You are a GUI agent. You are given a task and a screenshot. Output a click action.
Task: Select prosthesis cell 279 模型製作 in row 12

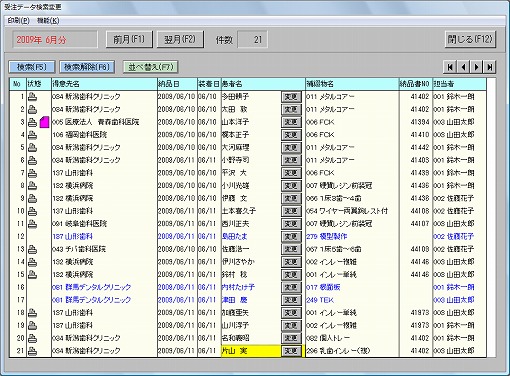(352, 236)
